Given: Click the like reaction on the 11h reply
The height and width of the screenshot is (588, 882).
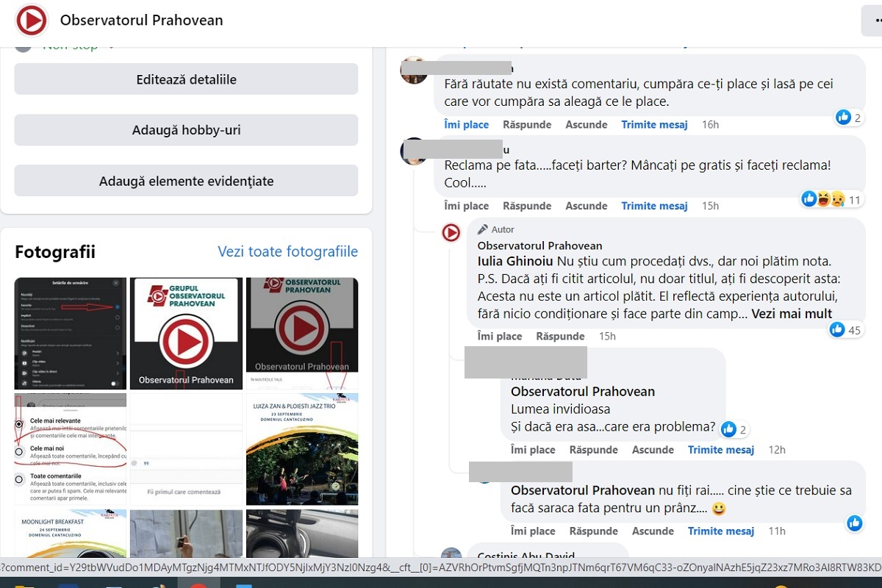Looking at the screenshot, I should [854, 523].
